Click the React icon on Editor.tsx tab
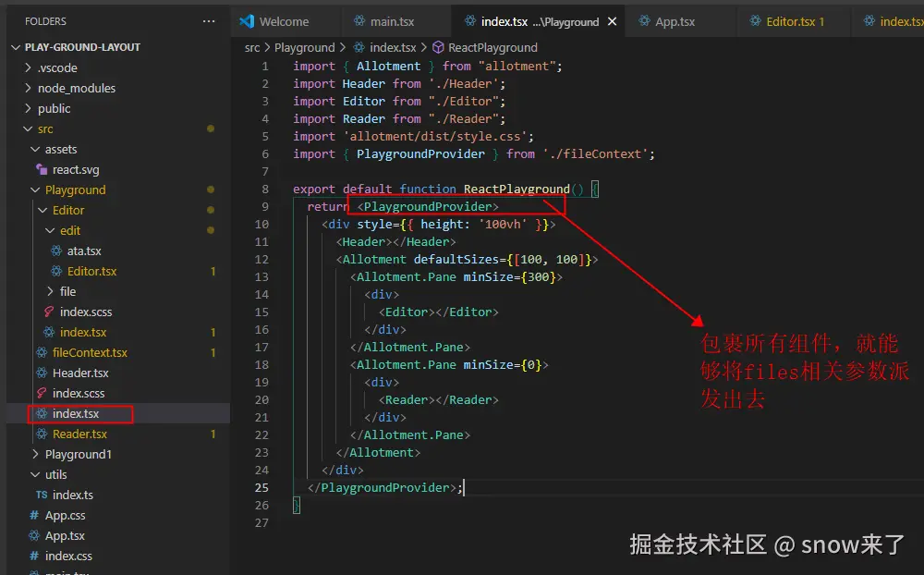 point(756,21)
